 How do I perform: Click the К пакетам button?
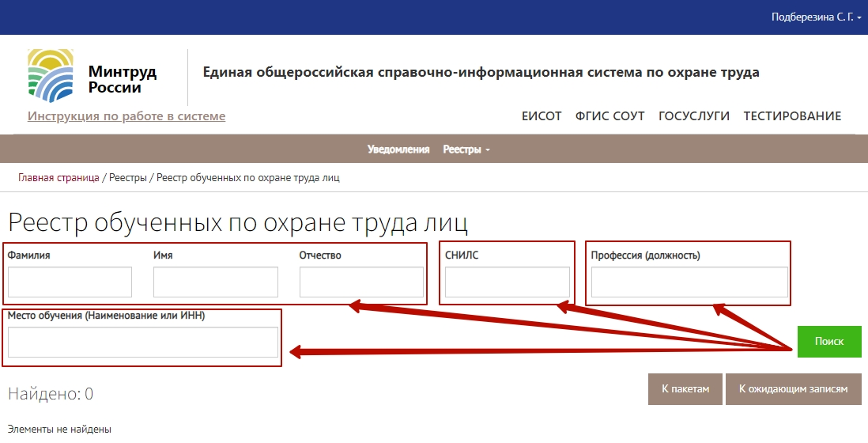pyautogui.click(x=685, y=389)
